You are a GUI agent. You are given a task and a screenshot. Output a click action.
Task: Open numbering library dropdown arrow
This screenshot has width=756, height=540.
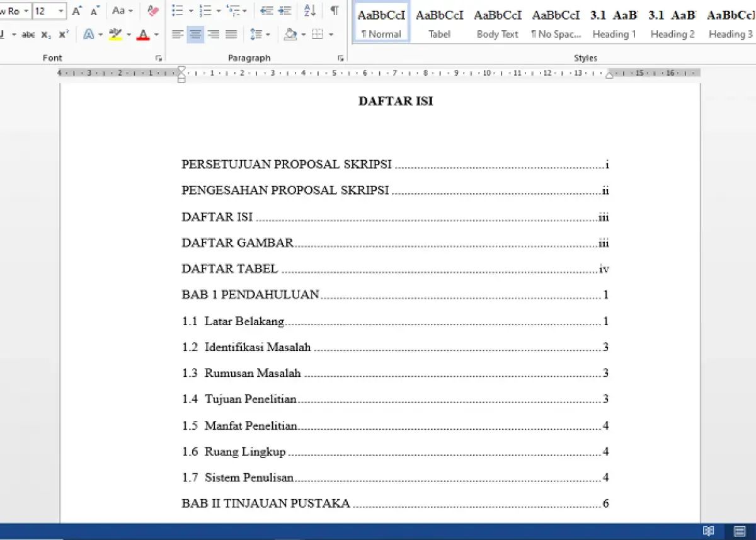218,11
